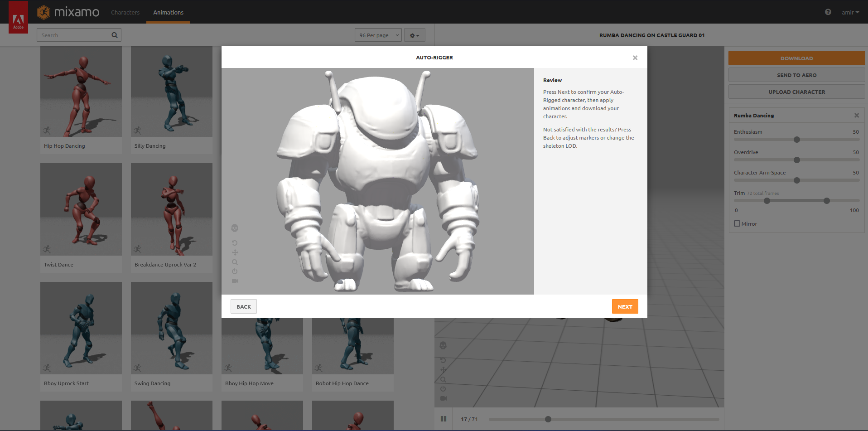Screen dimensions: 868x431
Task: Select the Bboy Uprock Start animation
Action: pos(81,337)
